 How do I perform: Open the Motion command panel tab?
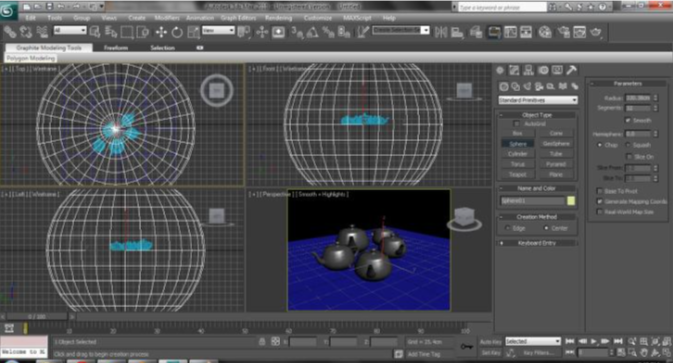(x=543, y=70)
